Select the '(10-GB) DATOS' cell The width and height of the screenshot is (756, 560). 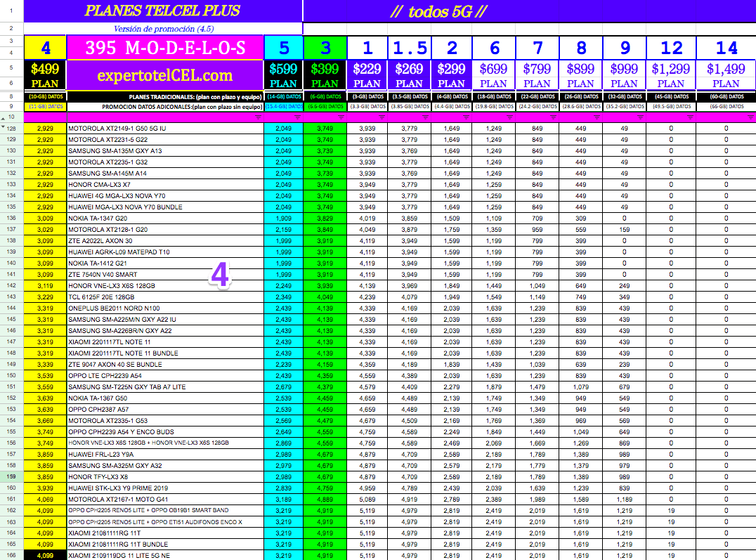click(x=46, y=96)
